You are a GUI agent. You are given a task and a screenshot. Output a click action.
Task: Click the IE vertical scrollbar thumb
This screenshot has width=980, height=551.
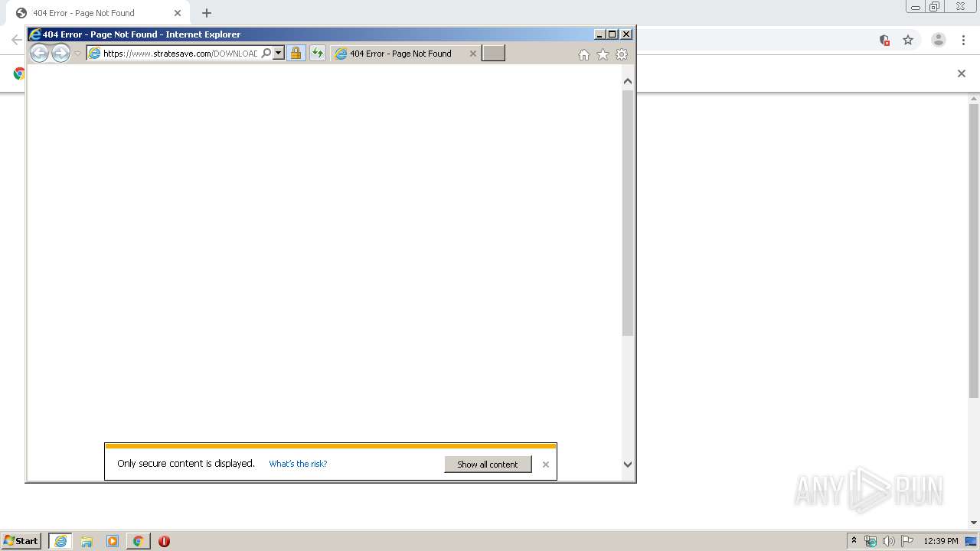[x=628, y=213]
